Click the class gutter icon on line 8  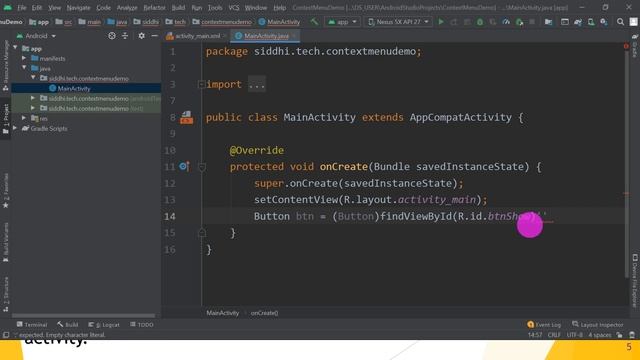187,118
